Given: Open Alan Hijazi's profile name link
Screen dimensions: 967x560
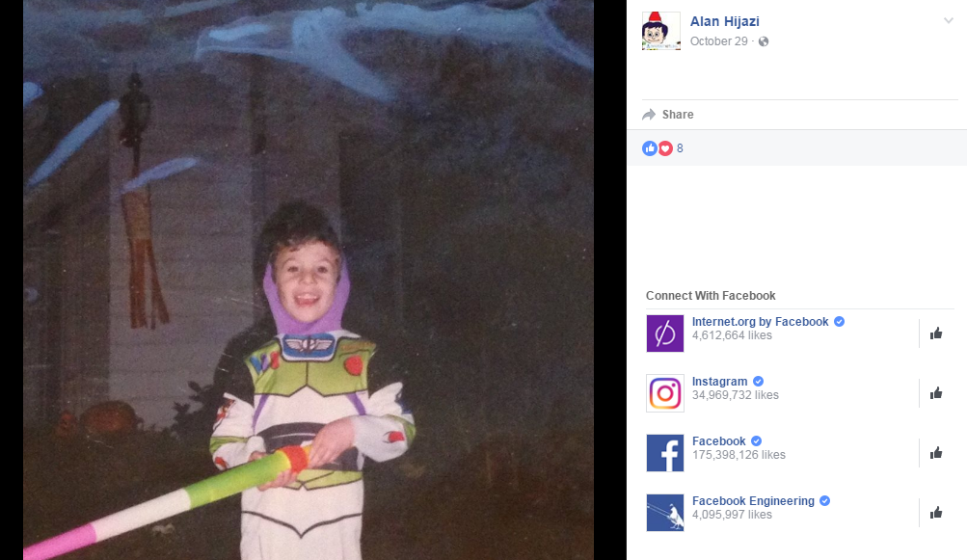Looking at the screenshot, I should point(725,21).
